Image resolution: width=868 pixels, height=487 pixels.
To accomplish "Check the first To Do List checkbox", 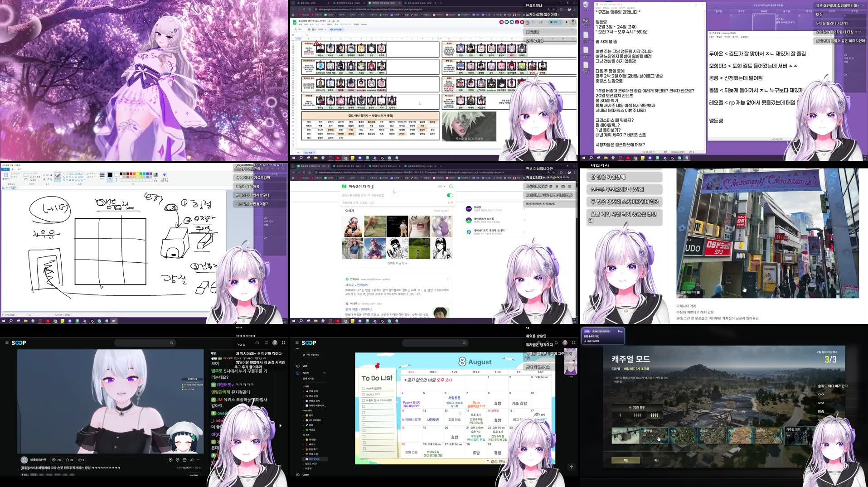I will click(x=363, y=389).
